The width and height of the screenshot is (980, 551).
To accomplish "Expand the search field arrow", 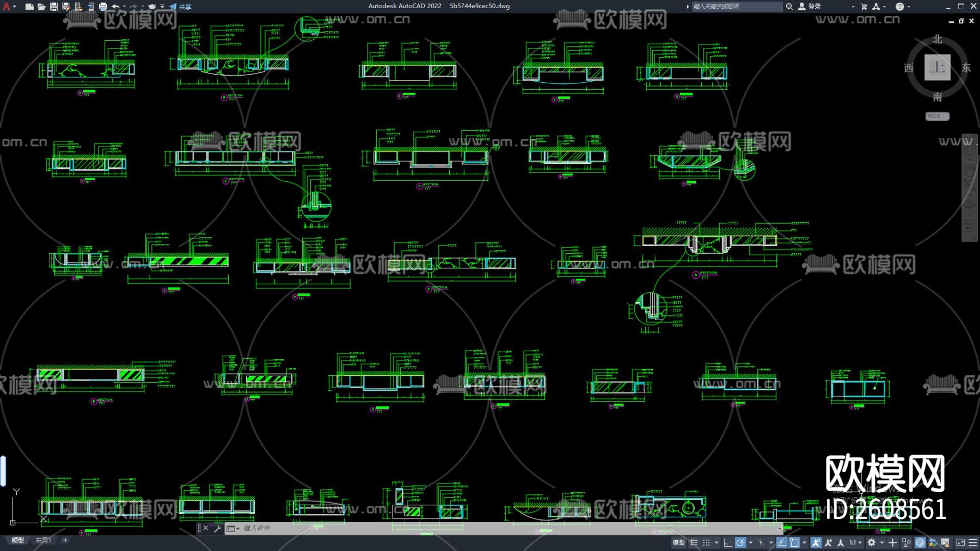I will point(688,7).
